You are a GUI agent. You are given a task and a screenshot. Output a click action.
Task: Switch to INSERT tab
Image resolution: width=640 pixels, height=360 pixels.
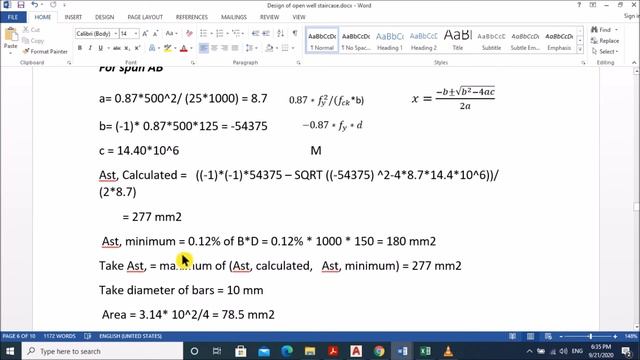pos(73,17)
